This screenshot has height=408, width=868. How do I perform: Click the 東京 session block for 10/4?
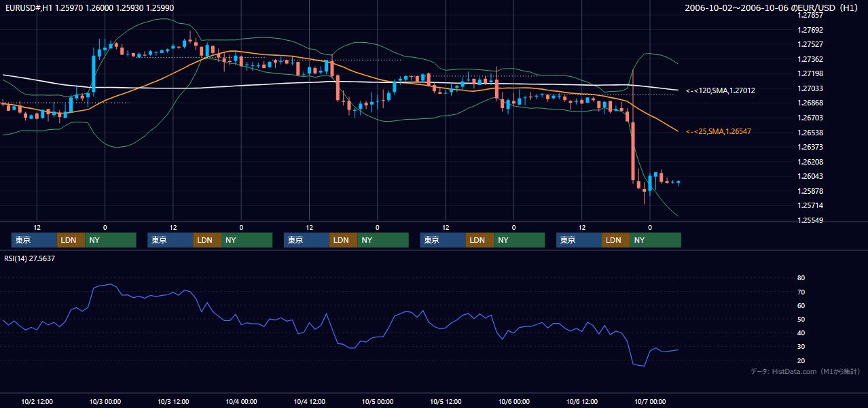pos(306,240)
